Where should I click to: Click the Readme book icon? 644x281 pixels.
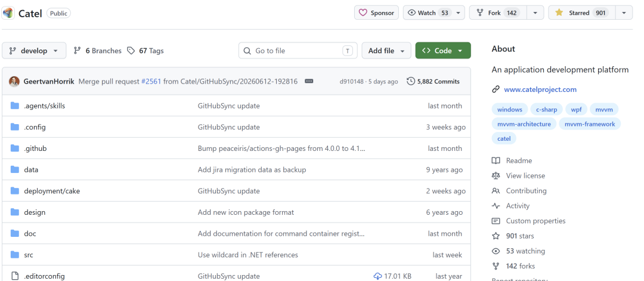(x=496, y=160)
